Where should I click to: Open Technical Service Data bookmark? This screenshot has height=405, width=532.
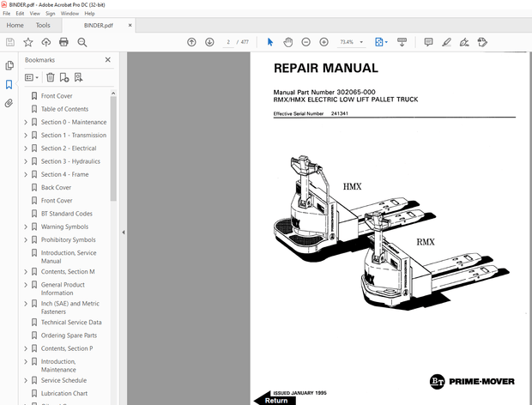click(x=71, y=323)
